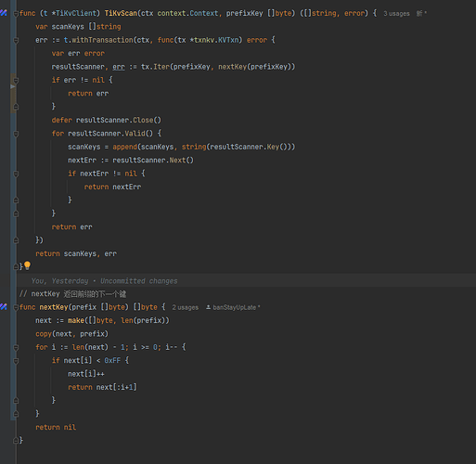Place cursor on resultScanner.Close() call
The height and width of the screenshot is (464, 476).
(119, 120)
